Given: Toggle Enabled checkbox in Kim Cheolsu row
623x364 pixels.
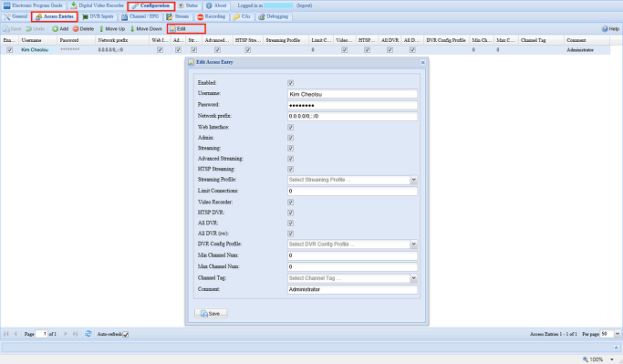Looking at the screenshot, I should (x=9, y=49).
